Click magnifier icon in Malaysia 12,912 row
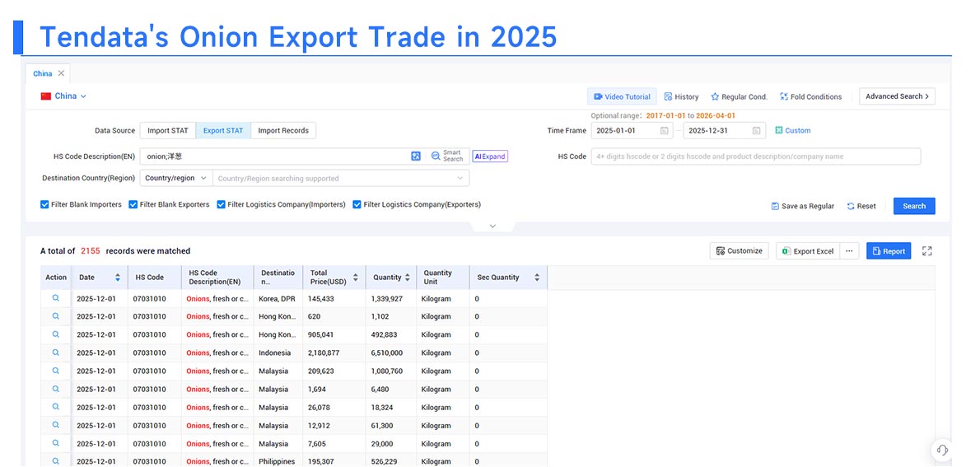980x467 pixels. [56, 425]
